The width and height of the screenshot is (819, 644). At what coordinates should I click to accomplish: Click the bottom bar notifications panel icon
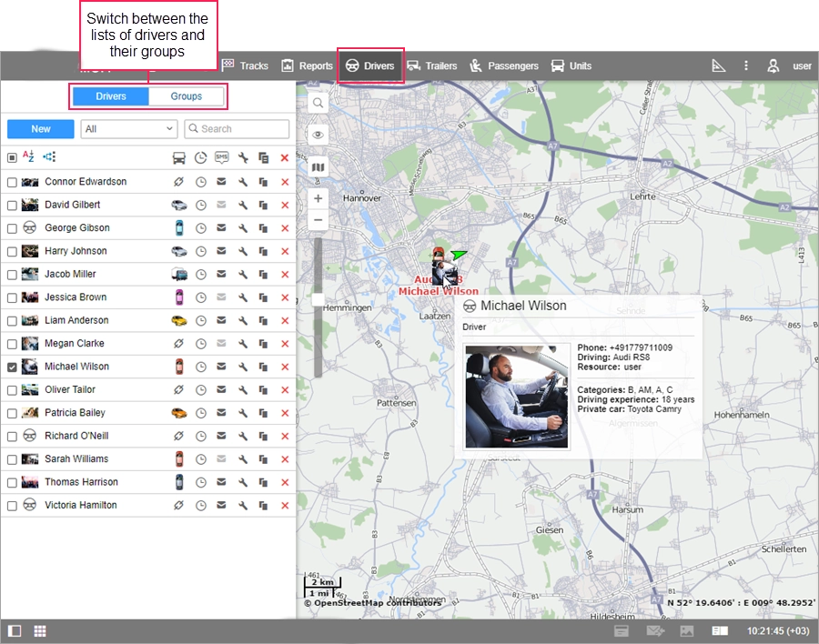click(x=721, y=631)
